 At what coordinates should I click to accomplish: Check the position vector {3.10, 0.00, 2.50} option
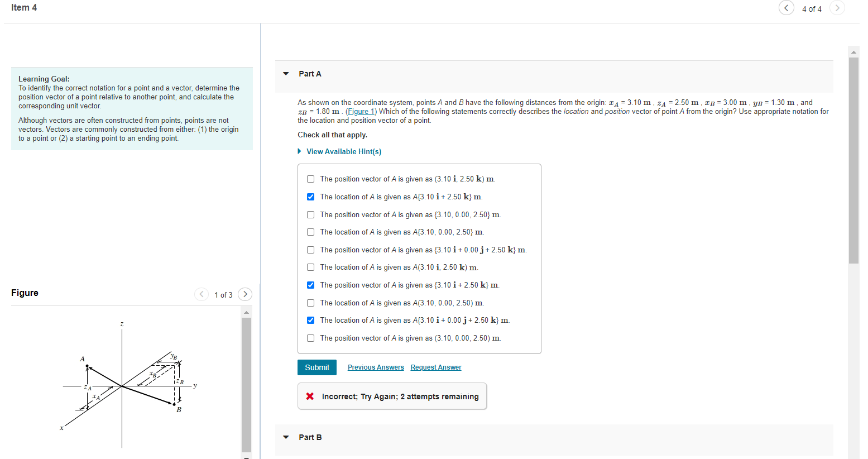tap(310, 214)
